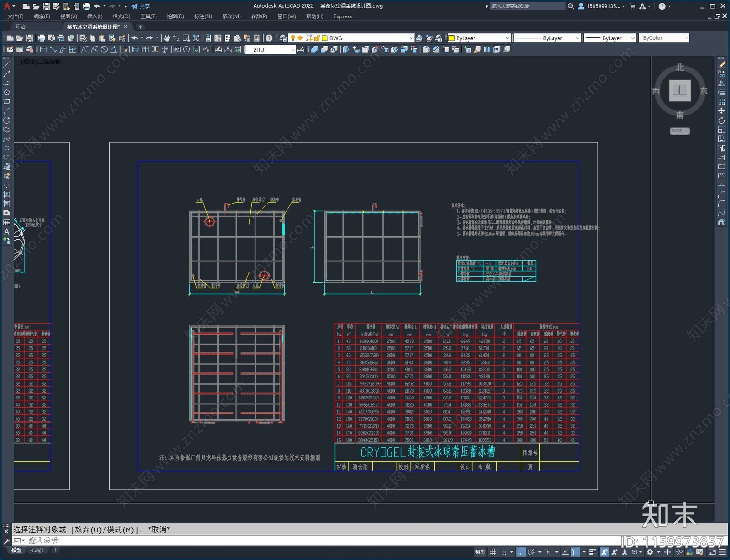Screen dimensions: 730x560
Task: Open the 格式(O) menu
Action: click(x=121, y=16)
